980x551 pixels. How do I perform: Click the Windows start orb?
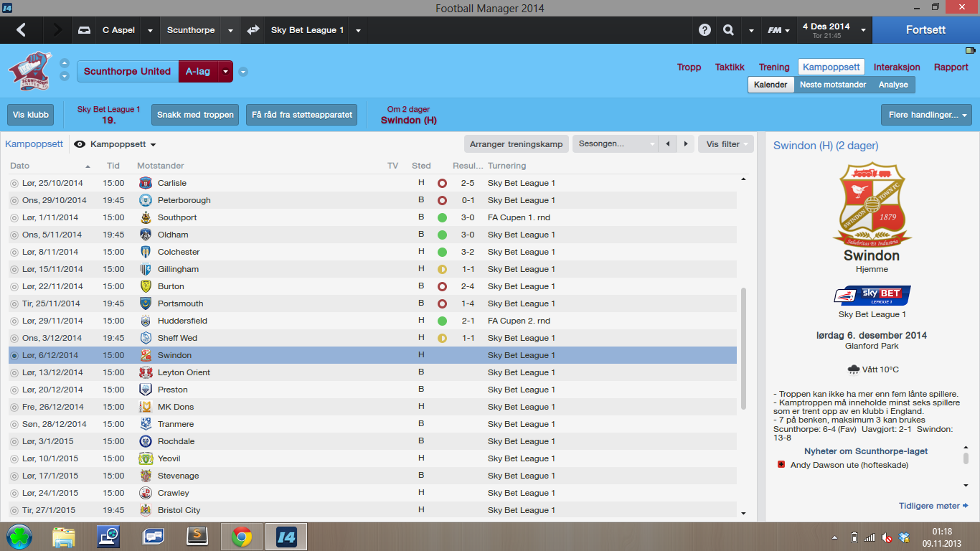pos(19,537)
